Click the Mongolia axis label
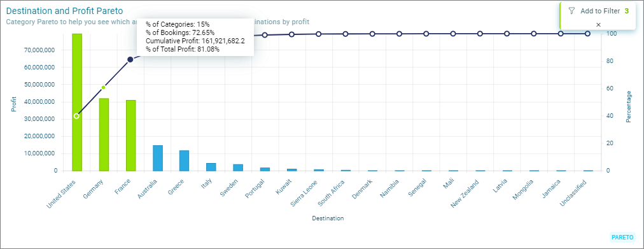Image resolution: width=644 pixels, height=249 pixels. click(x=523, y=189)
